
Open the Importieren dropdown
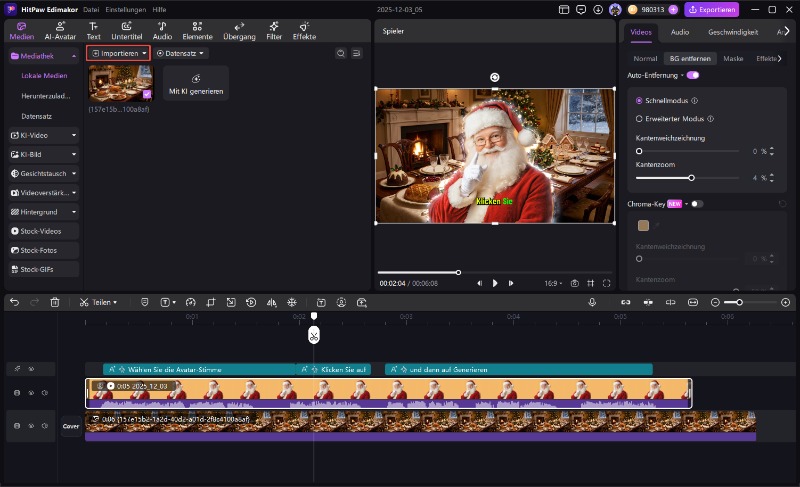click(x=119, y=53)
